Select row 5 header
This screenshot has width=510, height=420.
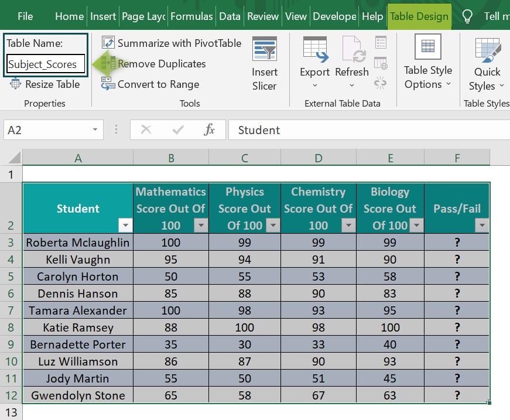pyautogui.click(x=11, y=276)
